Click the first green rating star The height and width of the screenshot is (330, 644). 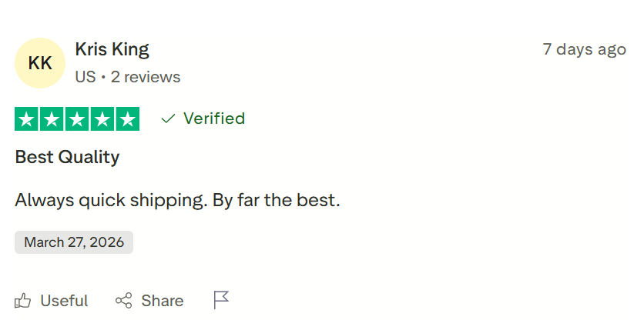(27, 119)
